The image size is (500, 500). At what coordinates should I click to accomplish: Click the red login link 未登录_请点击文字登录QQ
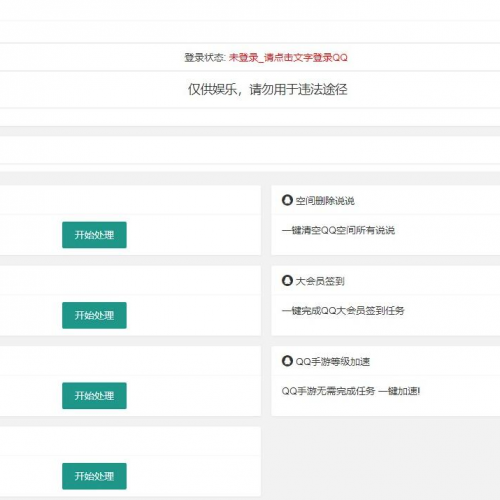[288, 58]
